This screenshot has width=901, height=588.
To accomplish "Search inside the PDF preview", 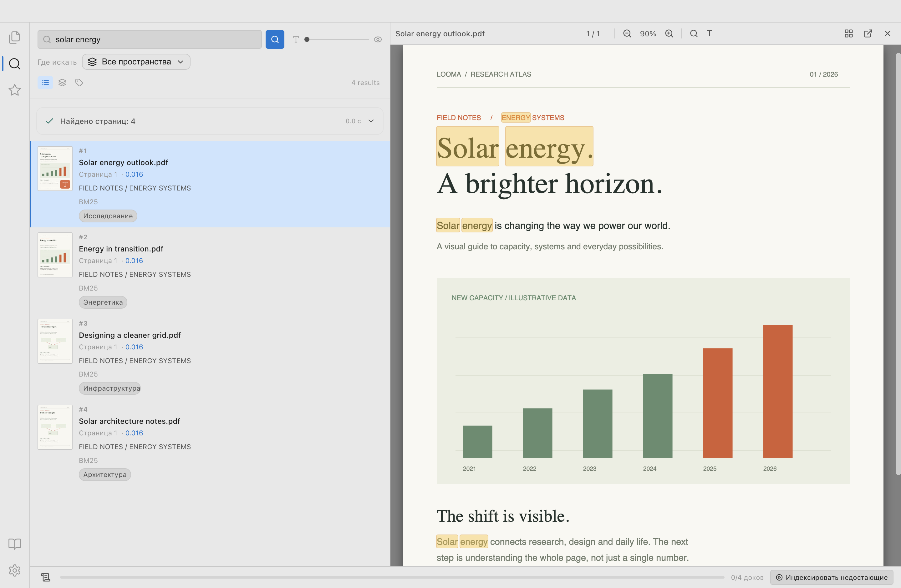I will [694, 34].
